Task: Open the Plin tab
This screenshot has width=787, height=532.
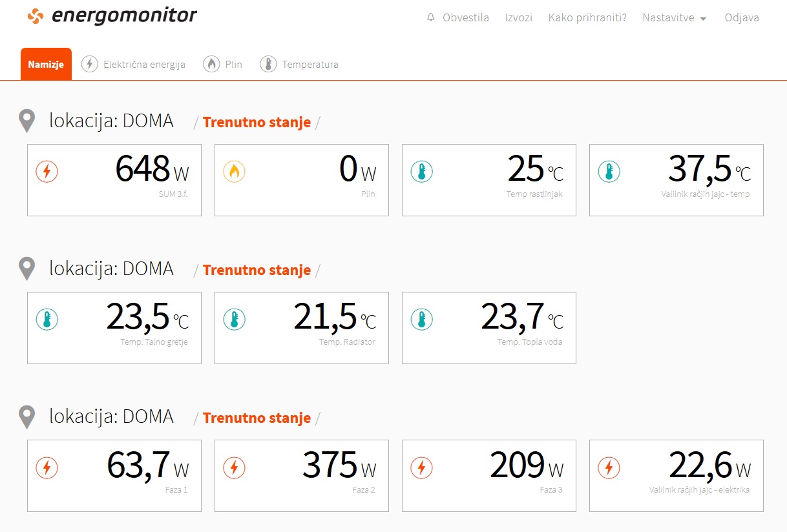Action: pyautogui.click(x=222, y=64)
